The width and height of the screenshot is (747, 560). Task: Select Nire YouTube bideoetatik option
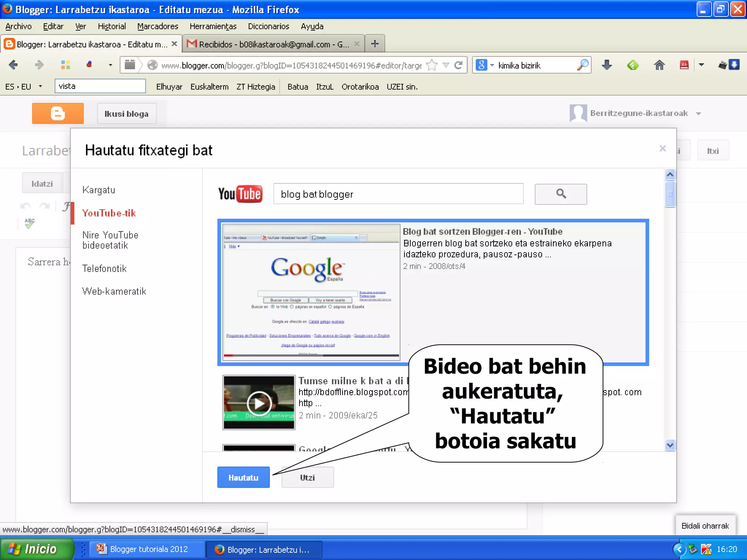pos(111,240)
